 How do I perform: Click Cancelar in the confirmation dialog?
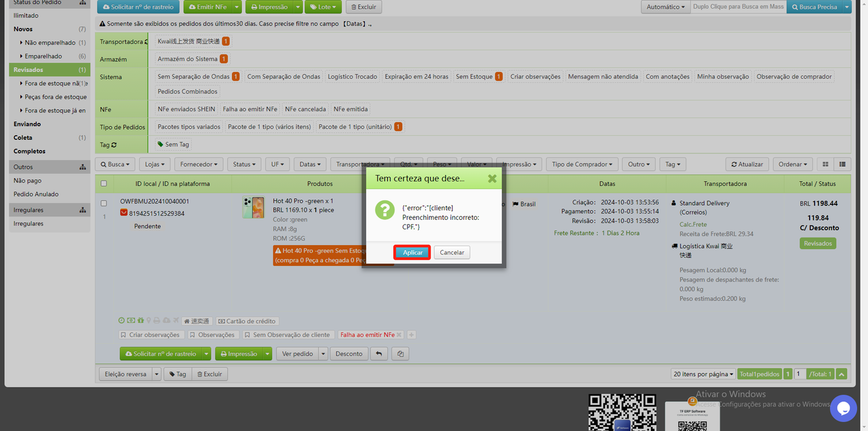[451, 252]
